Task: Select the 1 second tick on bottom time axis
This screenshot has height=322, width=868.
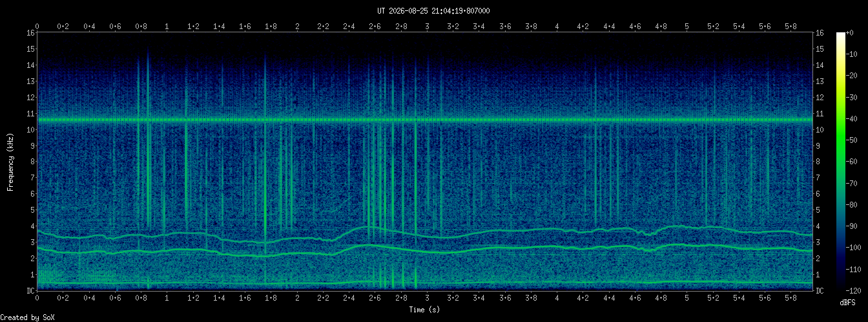Action: [167, 298]
